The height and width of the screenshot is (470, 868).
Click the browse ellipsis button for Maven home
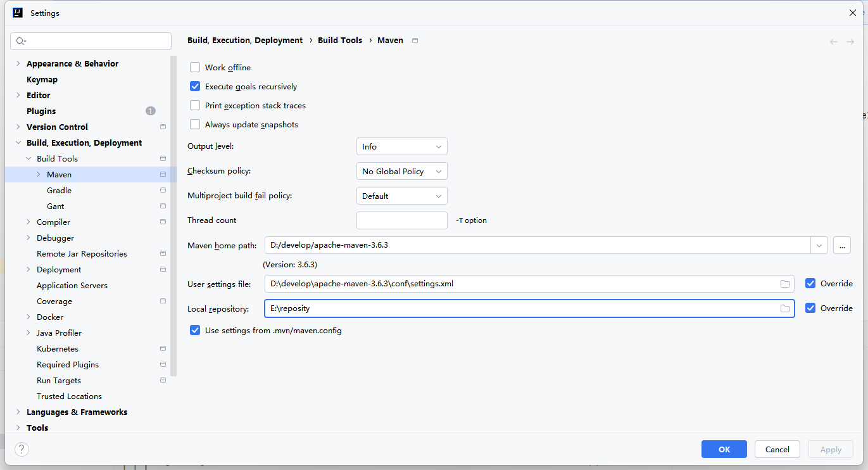(841, 245)
